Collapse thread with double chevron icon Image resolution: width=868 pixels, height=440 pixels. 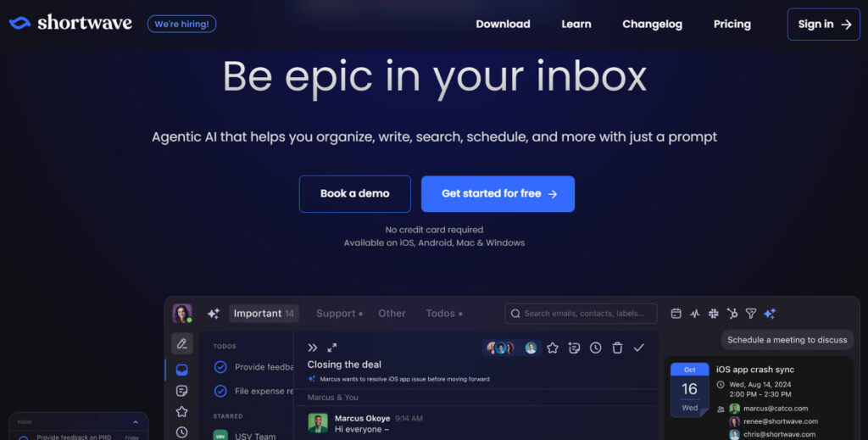pyautogui.click(x=312, y=348)
